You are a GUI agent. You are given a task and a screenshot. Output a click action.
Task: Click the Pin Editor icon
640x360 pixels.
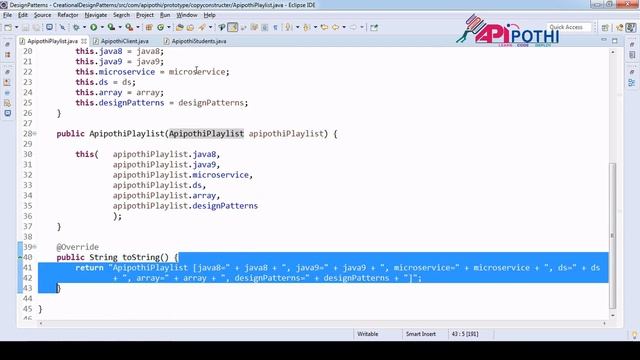tap(374, 27)
